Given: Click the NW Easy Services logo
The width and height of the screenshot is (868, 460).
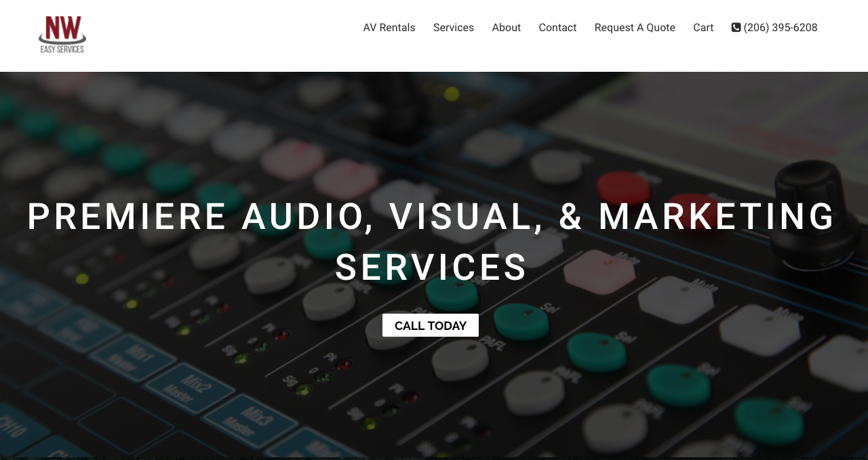Looking at the screenshot, I should [62, 35].
